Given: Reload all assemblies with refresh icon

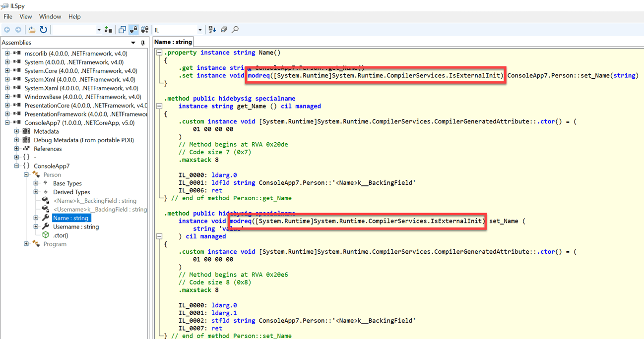Looking at the screenshot, I should (44, 30).
